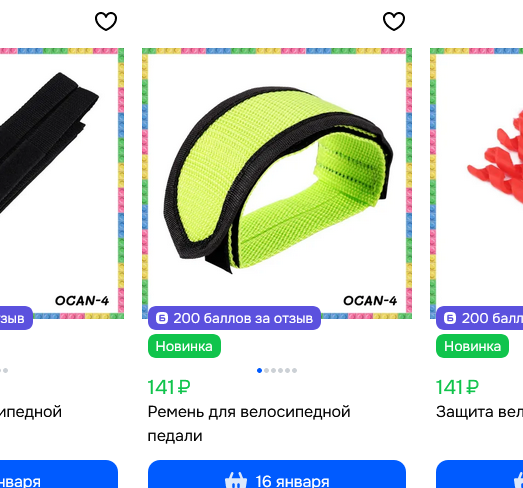Click the OCAN-4 brand mark on green strap

coord(370,301)
